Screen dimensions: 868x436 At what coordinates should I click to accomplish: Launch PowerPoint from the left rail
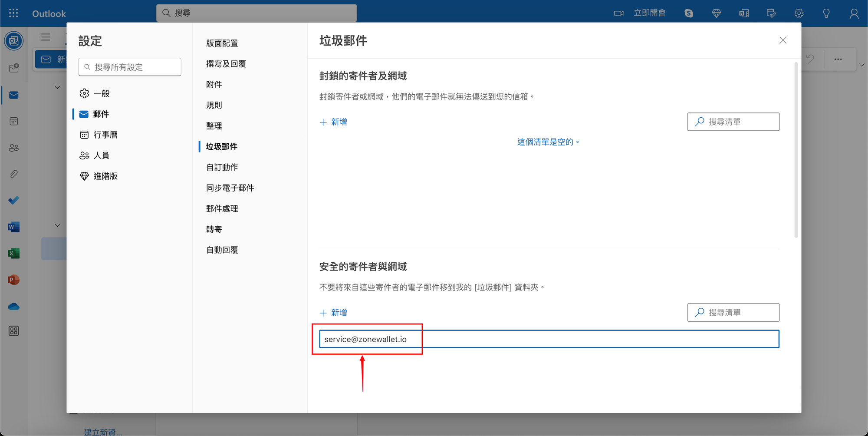point(14,280)
